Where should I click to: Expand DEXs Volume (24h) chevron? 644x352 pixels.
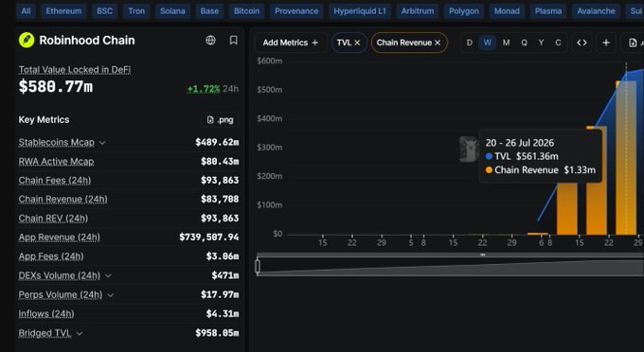click(x=108, y=275)
